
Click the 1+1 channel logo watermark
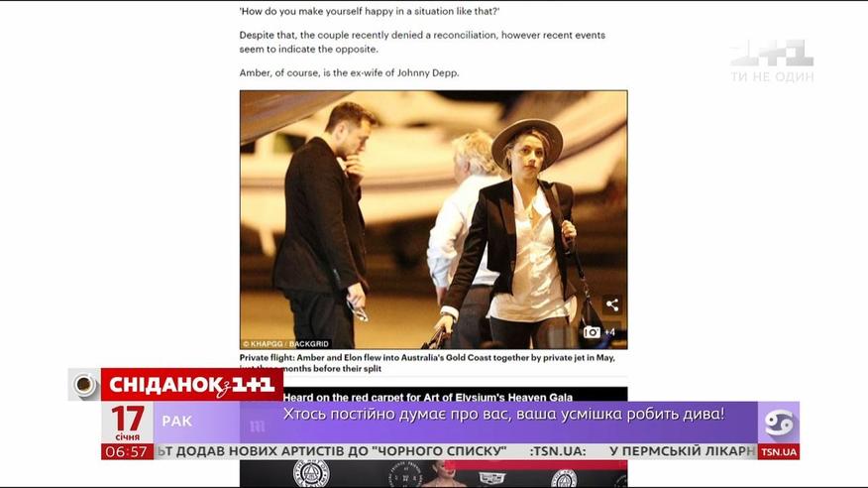(x=772, y=60)
